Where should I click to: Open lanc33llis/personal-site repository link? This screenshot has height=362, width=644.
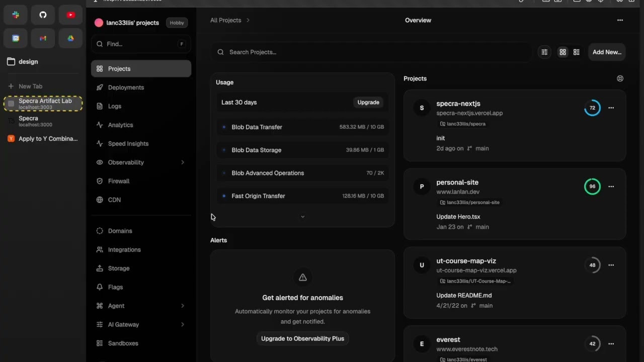470,202
